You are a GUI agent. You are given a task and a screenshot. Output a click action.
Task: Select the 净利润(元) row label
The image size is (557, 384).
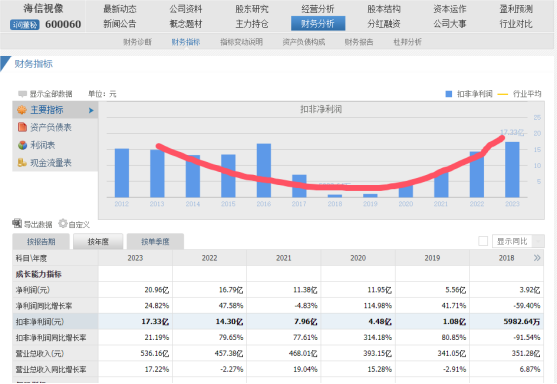(33, 290)
